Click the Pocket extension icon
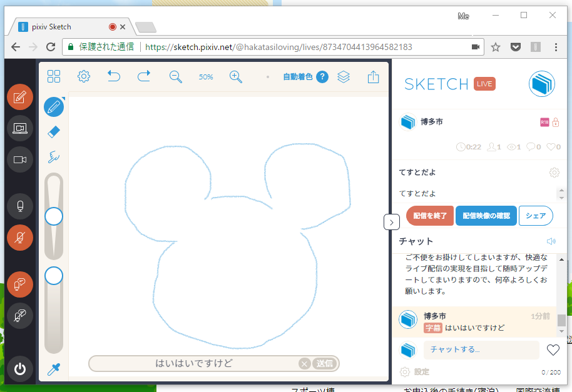This screenshot has width=572, height=392. (516, 47)
